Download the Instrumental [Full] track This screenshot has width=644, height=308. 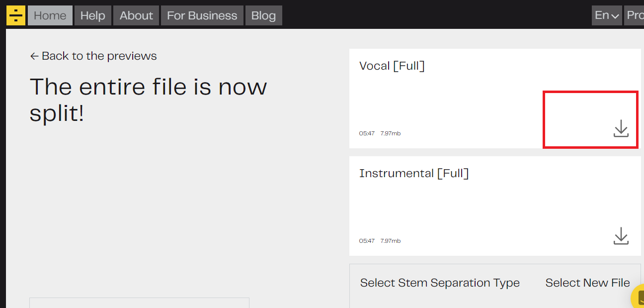[621, 236]
